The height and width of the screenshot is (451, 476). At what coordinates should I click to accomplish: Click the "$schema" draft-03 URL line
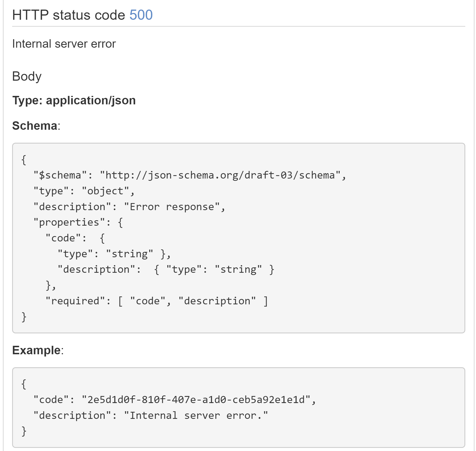point(190,175)
